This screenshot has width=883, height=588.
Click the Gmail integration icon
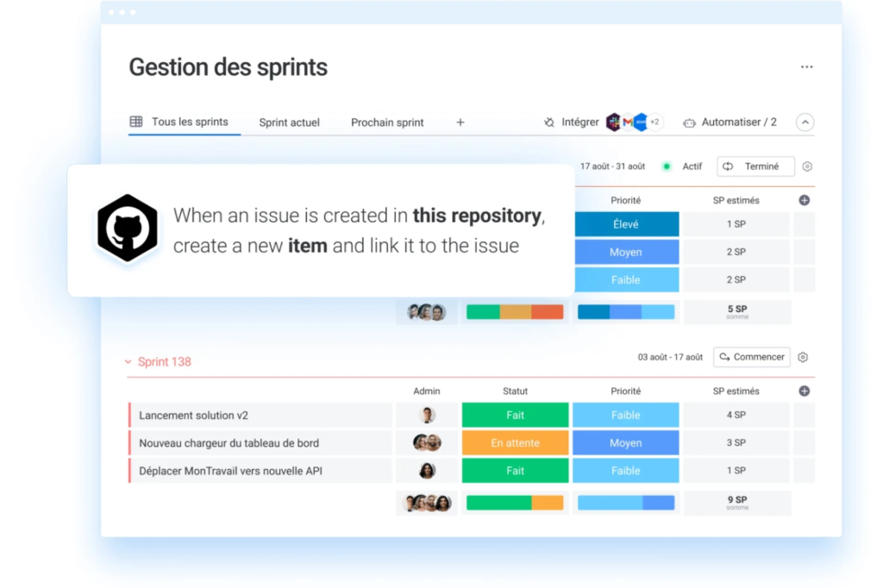(628, 122)
